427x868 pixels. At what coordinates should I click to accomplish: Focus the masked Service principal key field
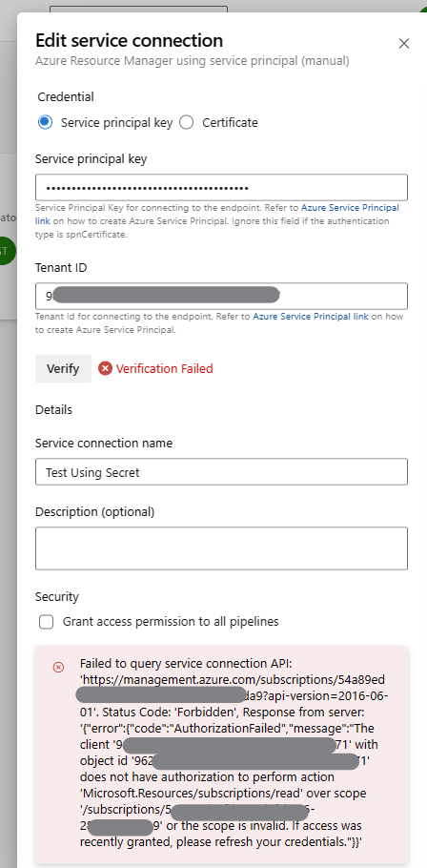pyautogui.click(x=221, y=188)
